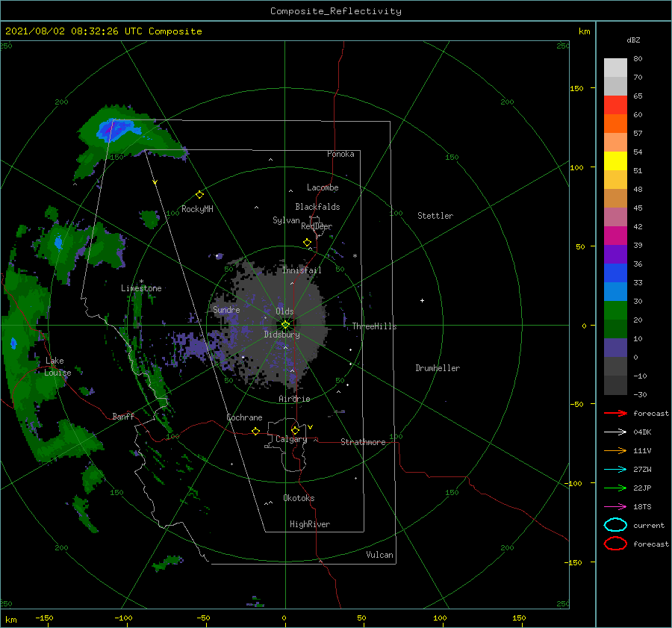Click the white asterisk marker above Limestone
Image resolution: width=672 pixels, height=628 pixels.
[x=141, y=282]
